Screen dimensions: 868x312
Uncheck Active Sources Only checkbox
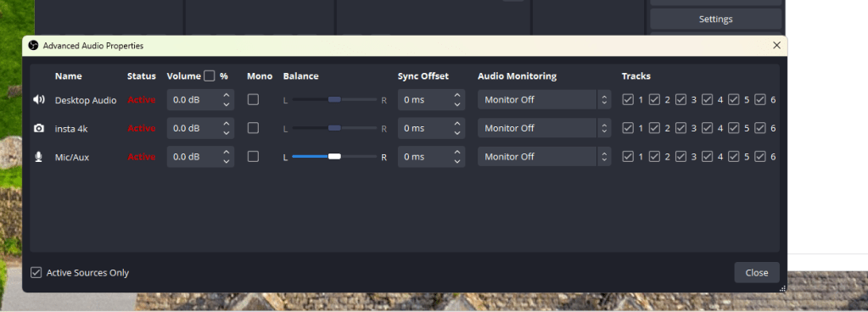[x=36, y=272]
